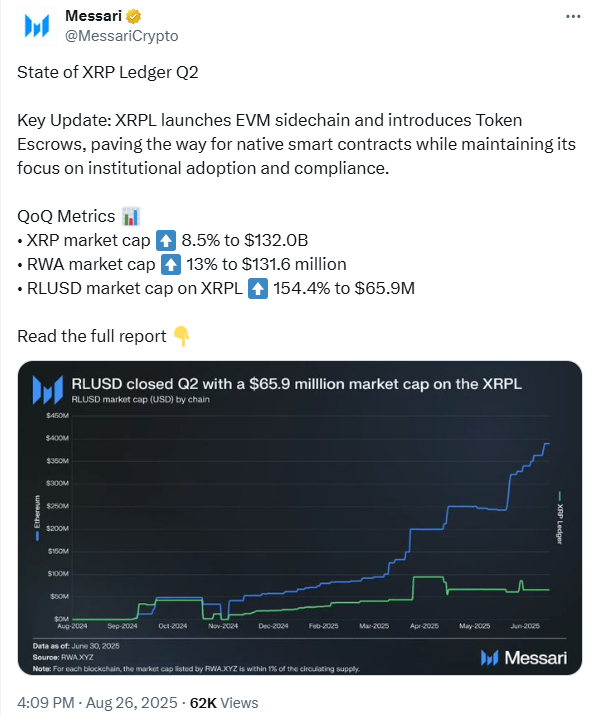Click the gold verified badge beside Messari
This screenshot has height=715, width=601.
tap(134, 17)
